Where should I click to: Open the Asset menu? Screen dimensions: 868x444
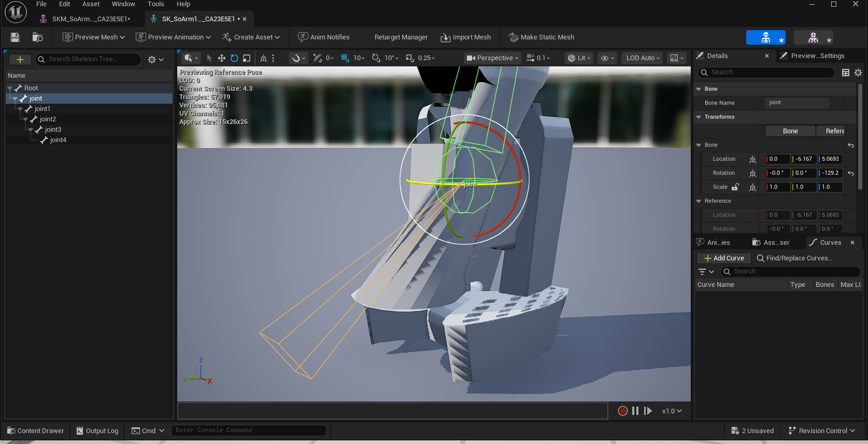(91, 4)
